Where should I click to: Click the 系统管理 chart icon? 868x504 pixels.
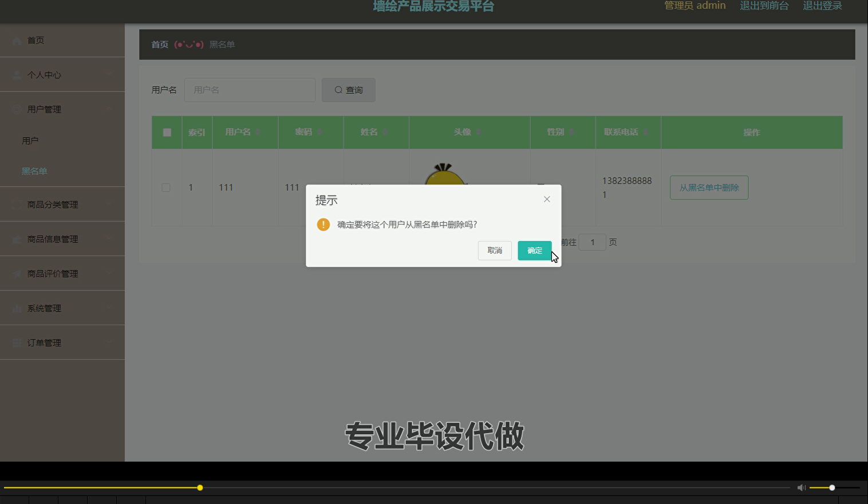tap(16, 308)
